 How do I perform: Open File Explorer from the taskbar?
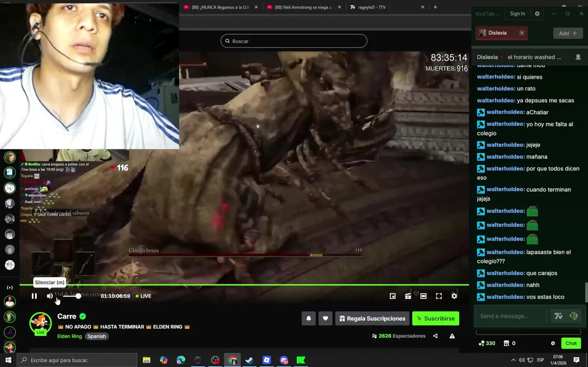point(147,360)
